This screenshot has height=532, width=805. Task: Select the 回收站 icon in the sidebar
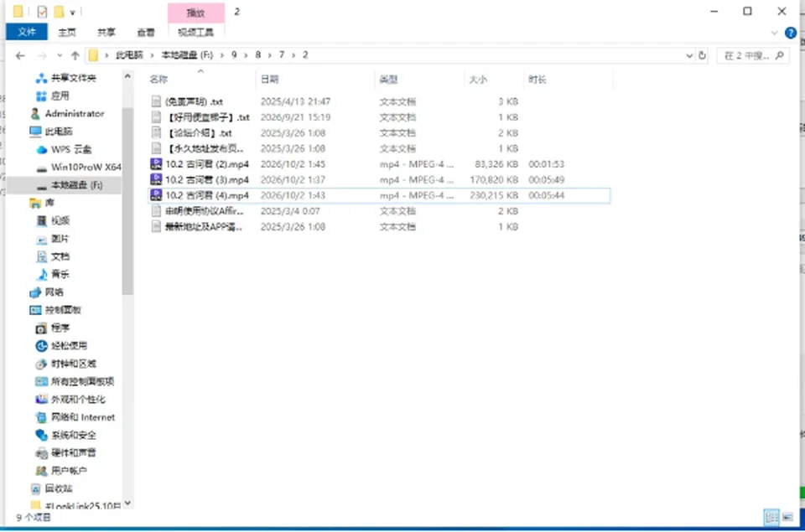tap(35, 488)
